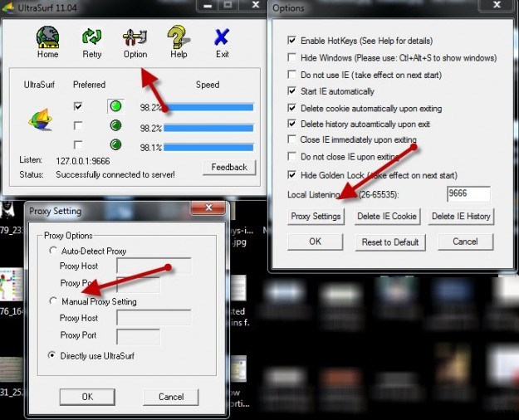Screen dimensions: 519x420
Task: Click the first server speed bar 98.2%
Action: (x=208, y=107)
